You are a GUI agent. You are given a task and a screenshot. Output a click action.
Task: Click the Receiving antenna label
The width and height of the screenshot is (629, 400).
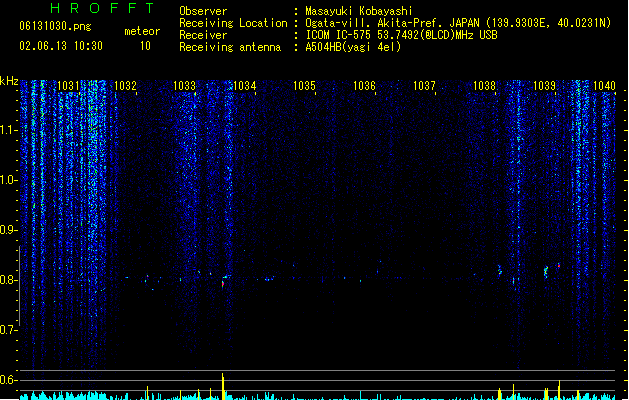click(230, 47)
